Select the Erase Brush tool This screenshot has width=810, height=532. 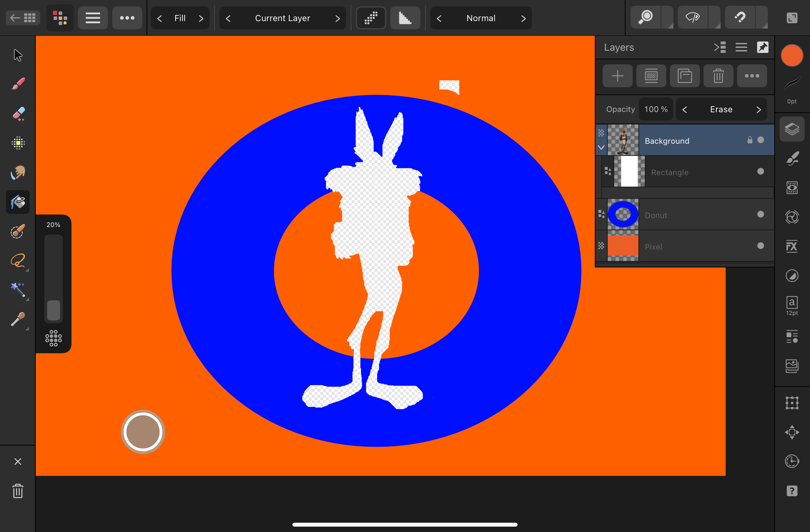pyautogui.click(x=18, y=114)
